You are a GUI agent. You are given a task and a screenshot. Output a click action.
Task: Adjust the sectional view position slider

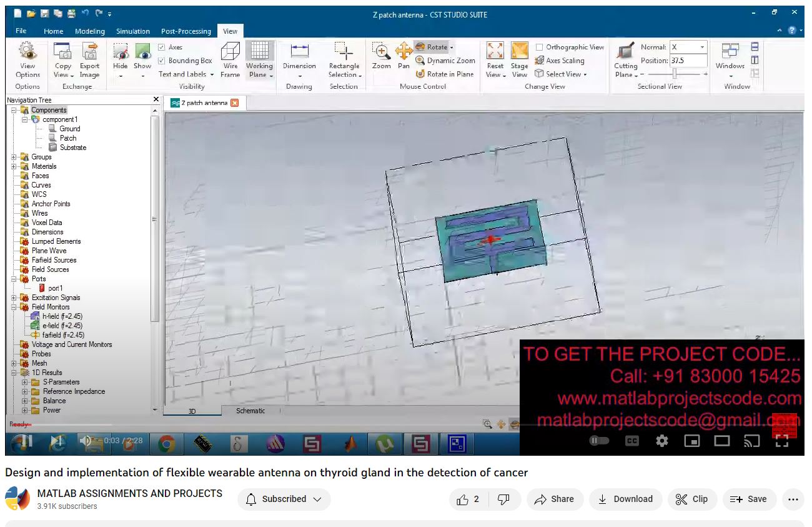tap(675, 74)
